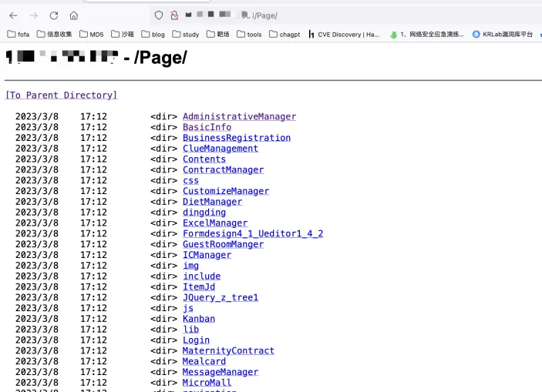Image resolution: width=542 pixels, height=392 pixels.
Task: Open the chagpt bookmark folder
Action: click(x=284, y=34)
